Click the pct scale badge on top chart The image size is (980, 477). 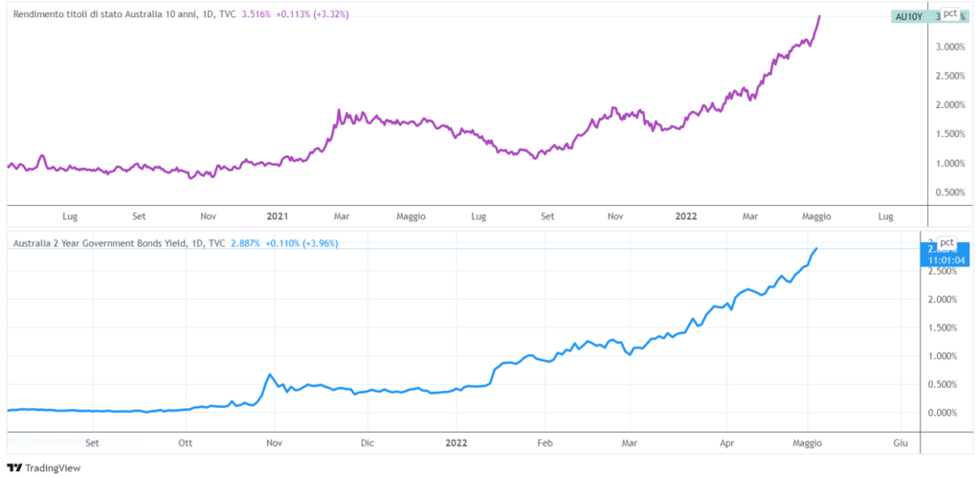tap(949, 14)
